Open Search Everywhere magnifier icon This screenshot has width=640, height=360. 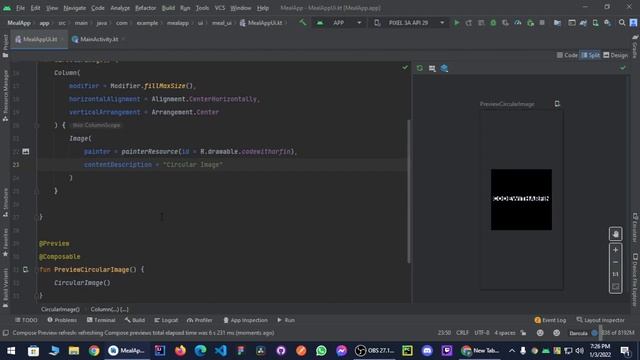tap(622, 23)
